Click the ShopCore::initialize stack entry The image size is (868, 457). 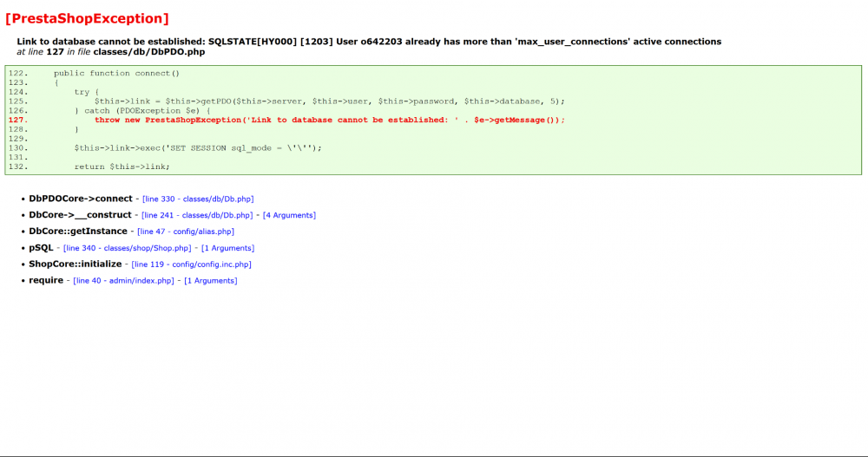(x=76, y=264)
